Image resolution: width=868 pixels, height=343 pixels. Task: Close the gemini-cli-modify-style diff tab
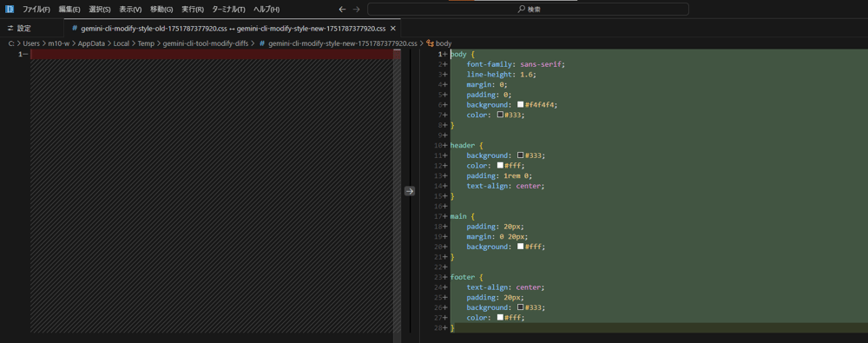[393, 29]
